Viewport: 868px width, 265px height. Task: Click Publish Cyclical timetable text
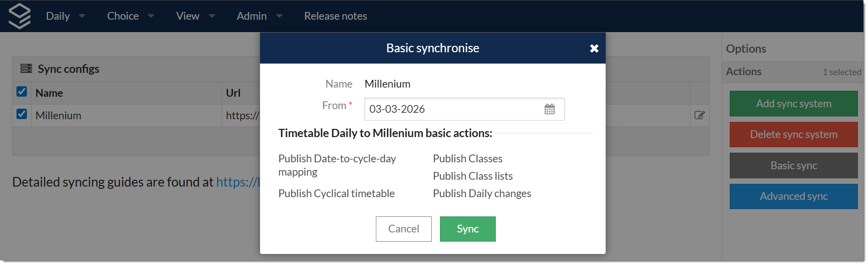[336, 193]
